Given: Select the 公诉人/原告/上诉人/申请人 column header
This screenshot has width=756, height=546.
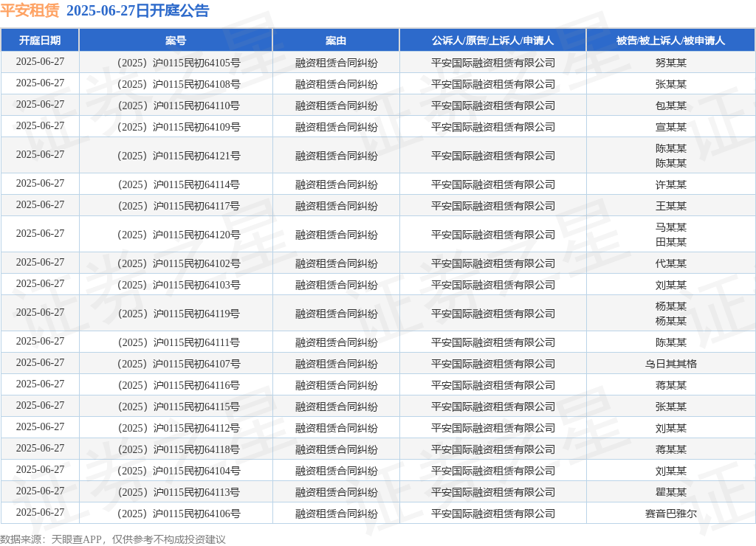Looking at the screenshot, I should point(492,41).
